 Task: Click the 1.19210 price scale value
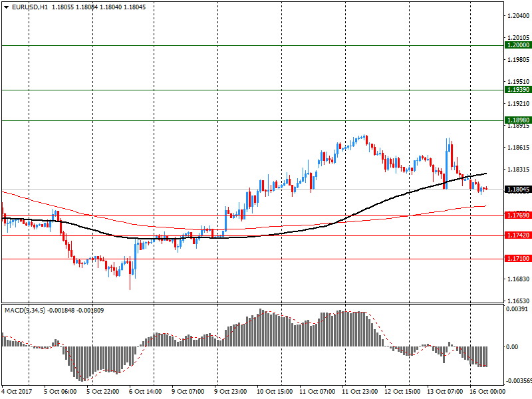tap(518, 104)
